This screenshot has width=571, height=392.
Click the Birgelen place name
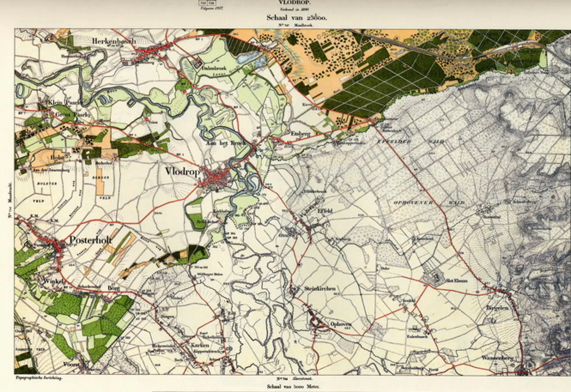(497, 307)
